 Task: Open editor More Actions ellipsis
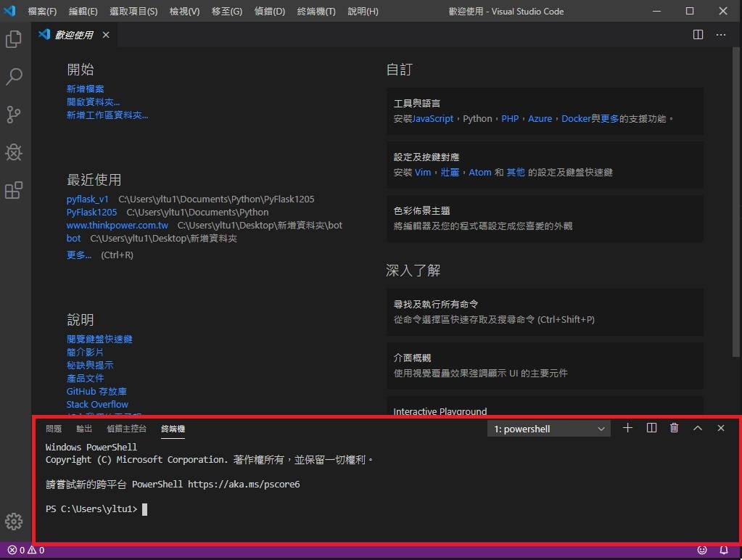point(721,35)
